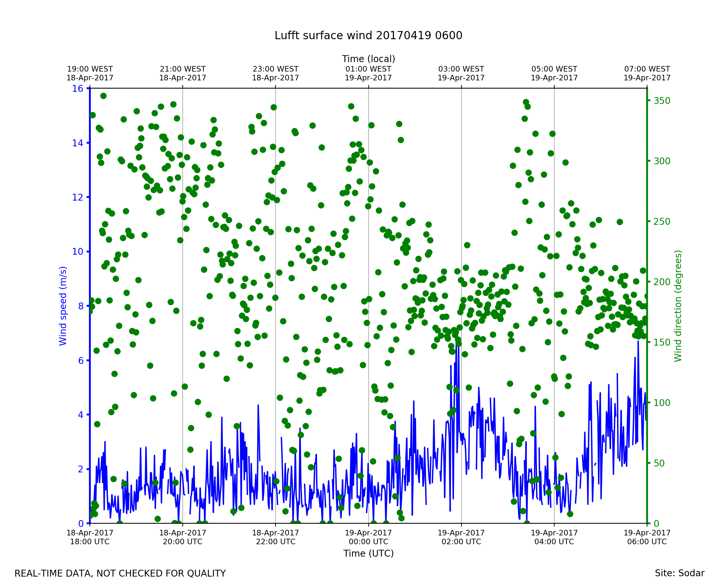Click the '19:00 WEST 18-Apr-2017' tick label
This screenshot has height=588, width=719.
(90, 73)
